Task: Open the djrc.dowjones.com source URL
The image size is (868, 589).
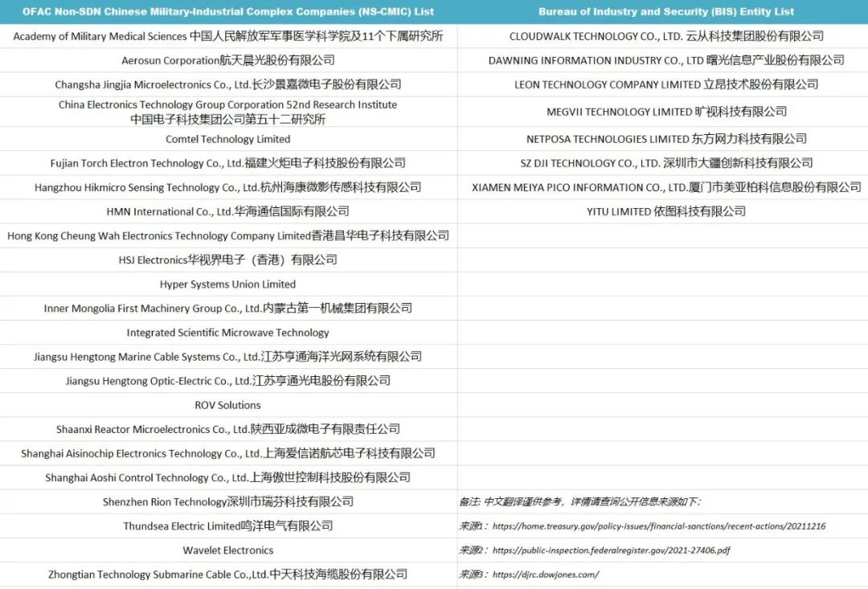Action: pos(545,575)
